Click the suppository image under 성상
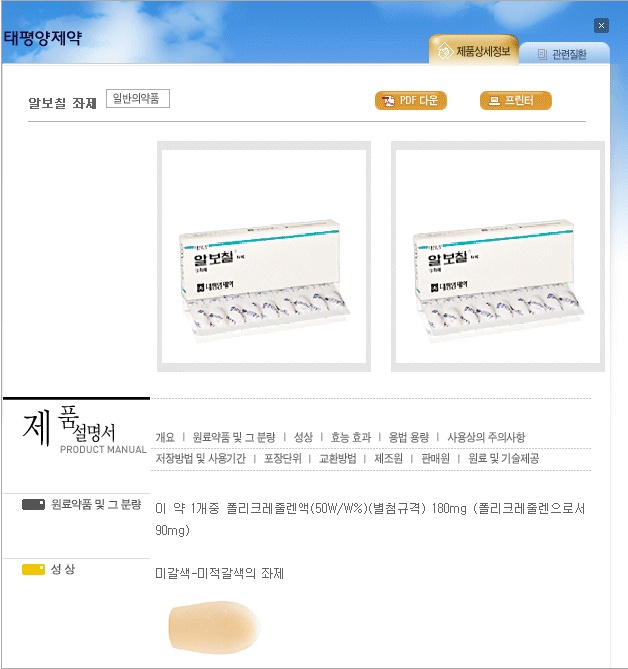The height and width of the screenshot is (669, 628). coord(214,624)
